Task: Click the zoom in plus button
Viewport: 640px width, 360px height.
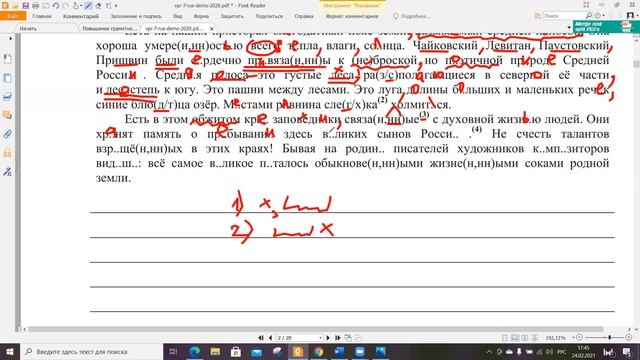Action: click(629, 338)
